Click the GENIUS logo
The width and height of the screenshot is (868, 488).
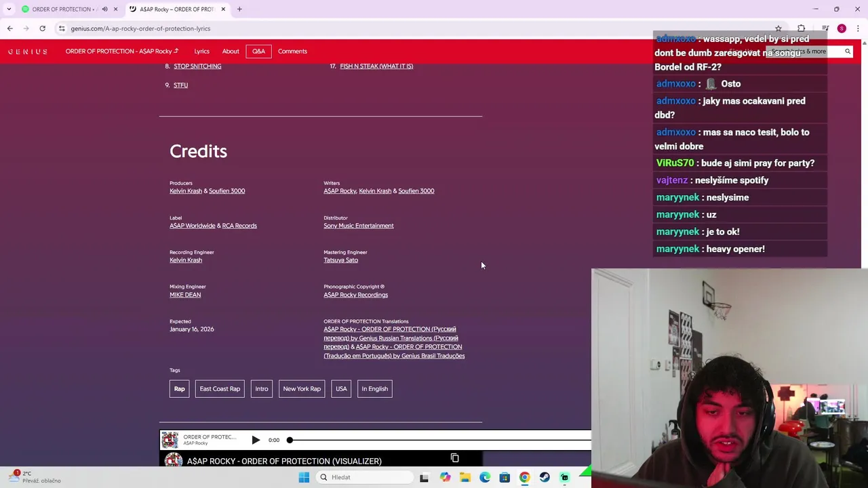(x=28, y=52)
